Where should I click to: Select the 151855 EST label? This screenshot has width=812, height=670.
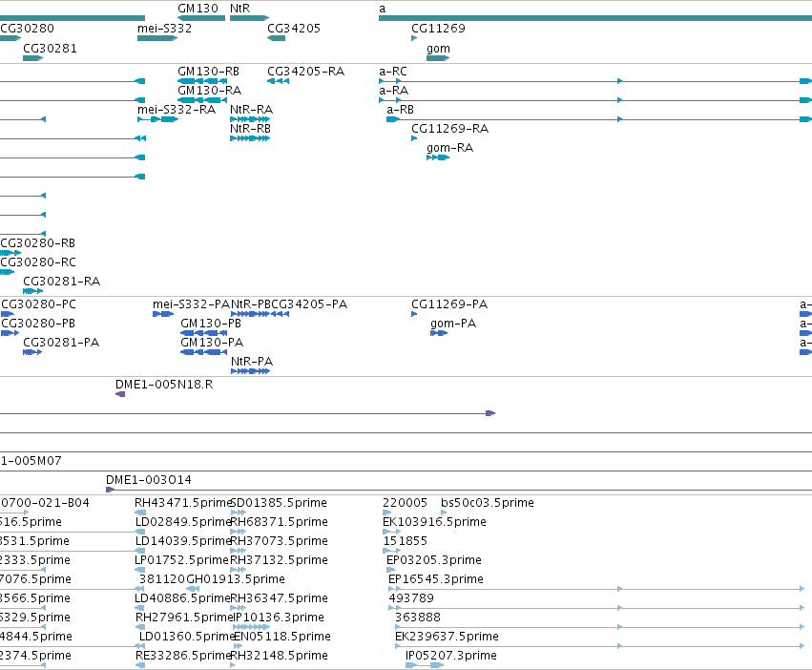point(405,541)
